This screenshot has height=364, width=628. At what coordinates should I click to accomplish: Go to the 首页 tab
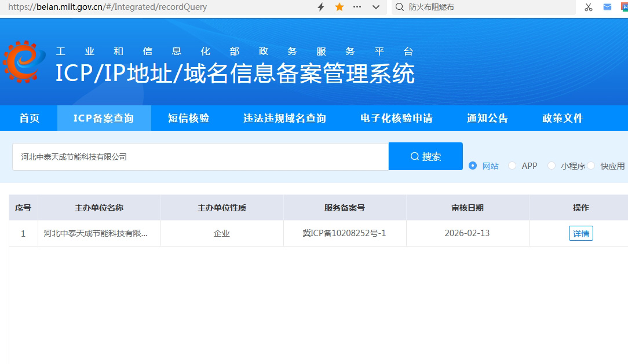coord(29,118)
